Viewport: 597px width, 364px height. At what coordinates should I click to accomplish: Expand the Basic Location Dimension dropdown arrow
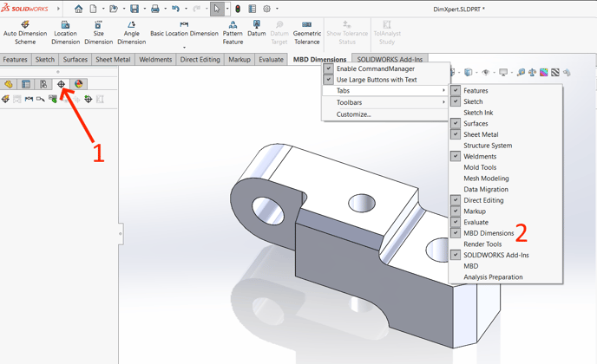pos(184,48)
